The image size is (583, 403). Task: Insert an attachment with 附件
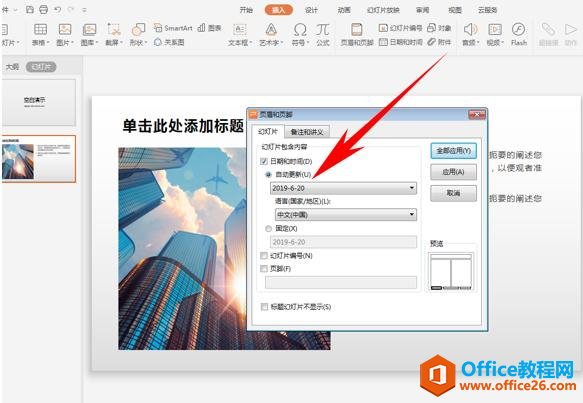[x=439, y=42]
